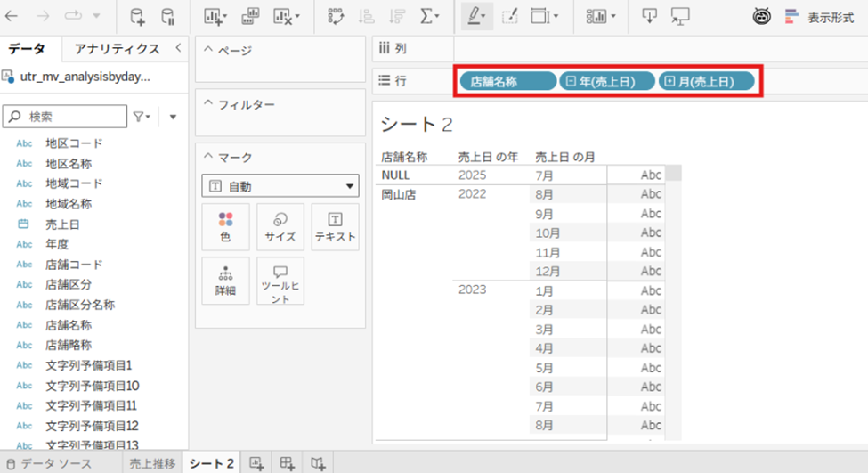Click the vertical scrollbar in the view
The image size is (868, 473).
[673, 172]
